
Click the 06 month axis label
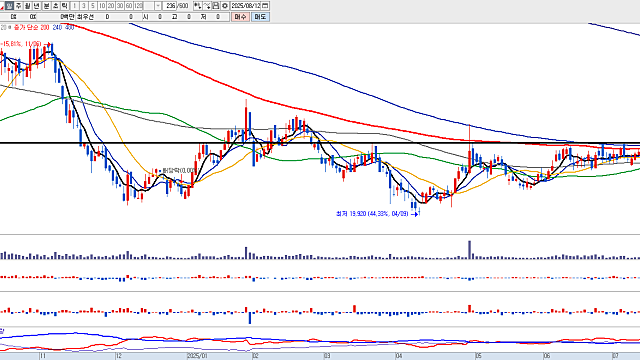(x=547, y=356)
